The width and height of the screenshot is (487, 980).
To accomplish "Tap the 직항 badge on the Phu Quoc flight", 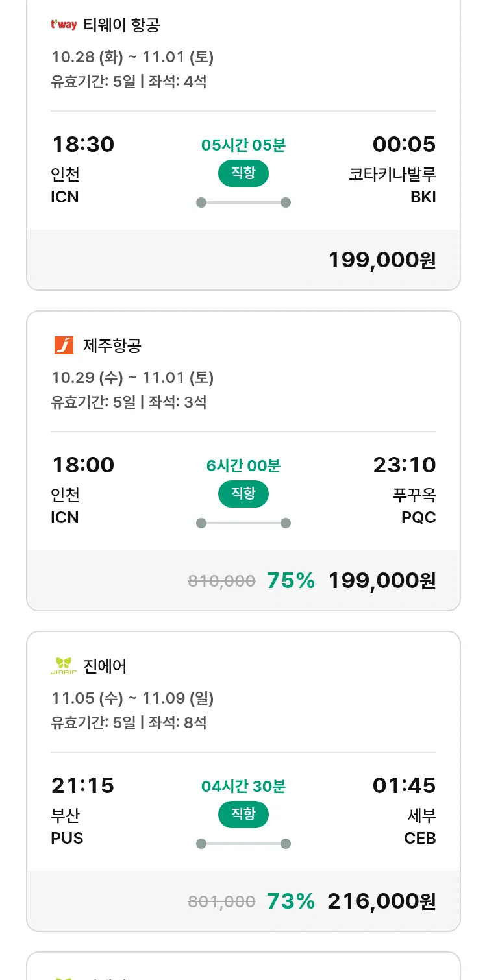I will 243,494.
